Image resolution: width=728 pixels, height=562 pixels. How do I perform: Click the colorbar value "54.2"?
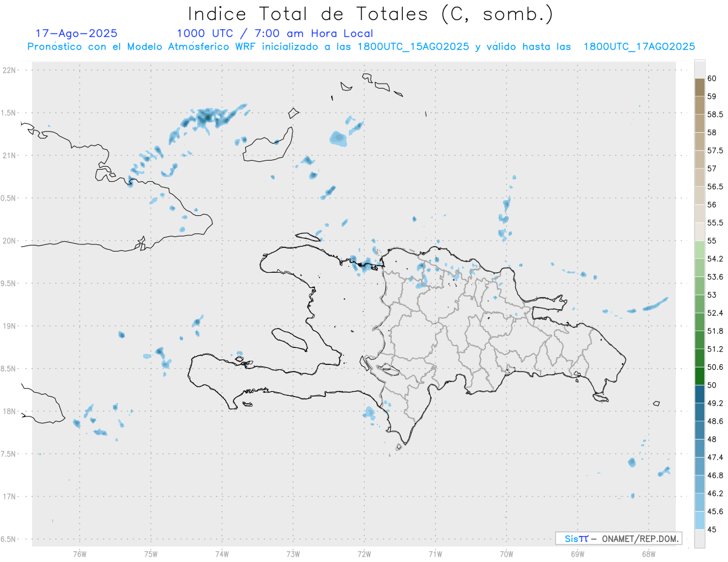coord(715,259)
